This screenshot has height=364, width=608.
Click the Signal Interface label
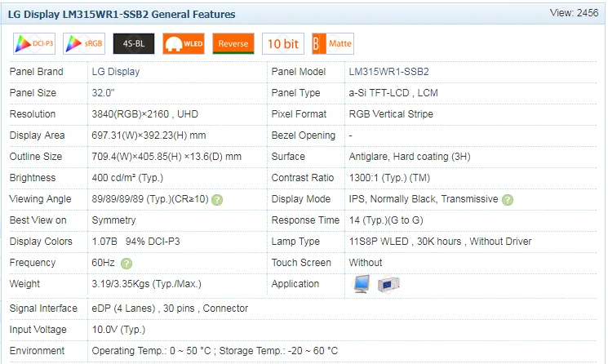[43, 309]
